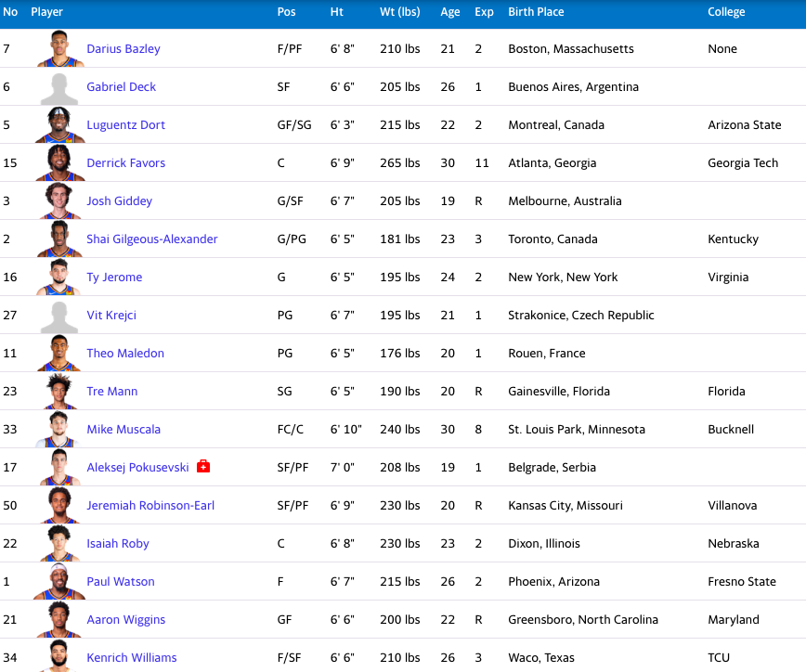Select the Kenrich Williams link
The height and width of the screenshot is (672, 806).
tap(132, 657)
